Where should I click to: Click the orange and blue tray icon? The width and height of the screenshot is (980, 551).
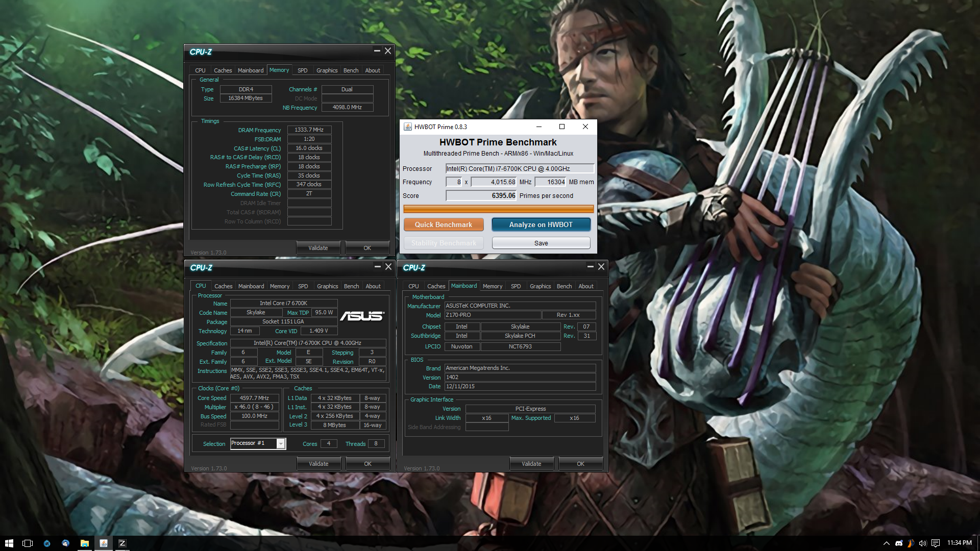coord(911,543)
